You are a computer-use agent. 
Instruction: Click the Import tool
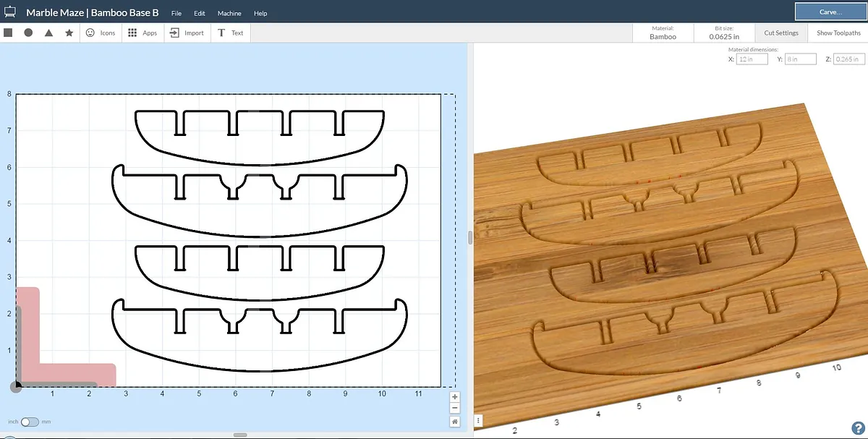click(x=187, y=33)
